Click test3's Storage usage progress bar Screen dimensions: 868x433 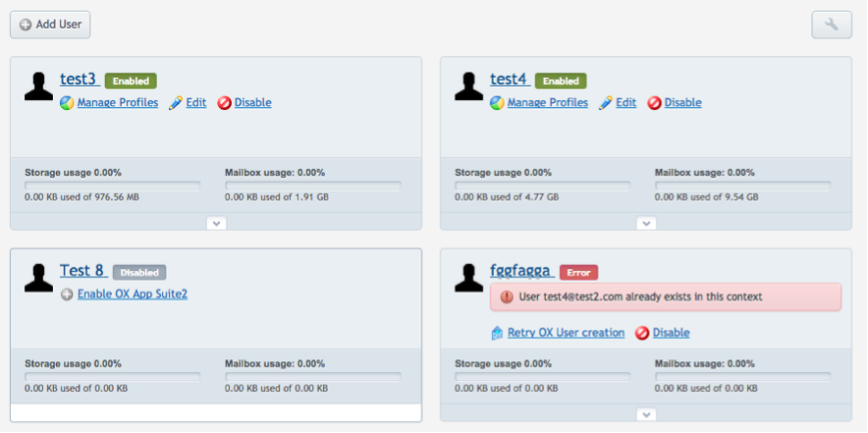coord(112,186)
